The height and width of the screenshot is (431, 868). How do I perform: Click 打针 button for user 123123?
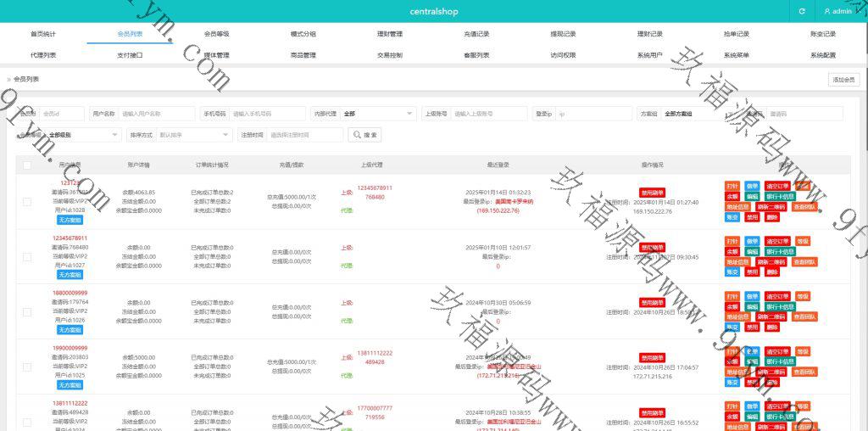click(x=732, y=186)
